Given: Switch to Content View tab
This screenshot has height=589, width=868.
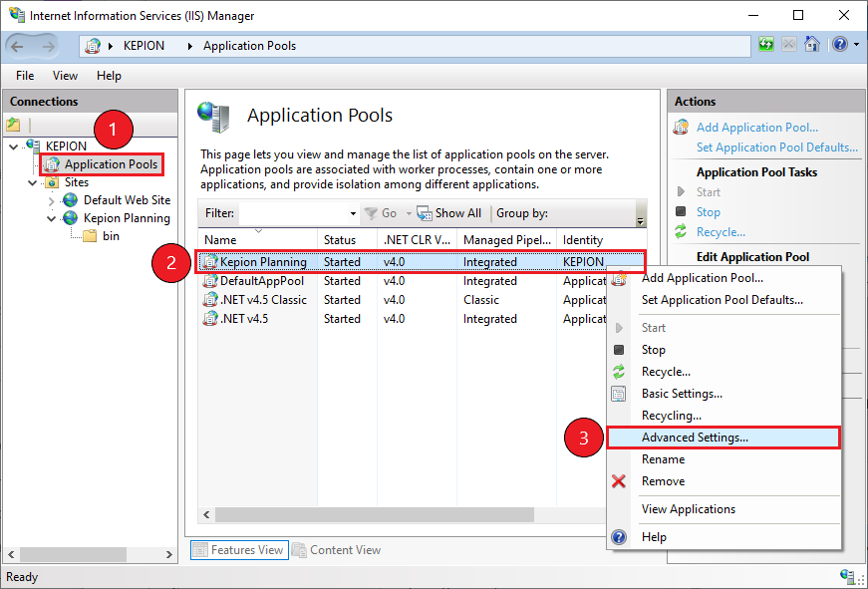Looking at the screenshot, I should point(337,550).
